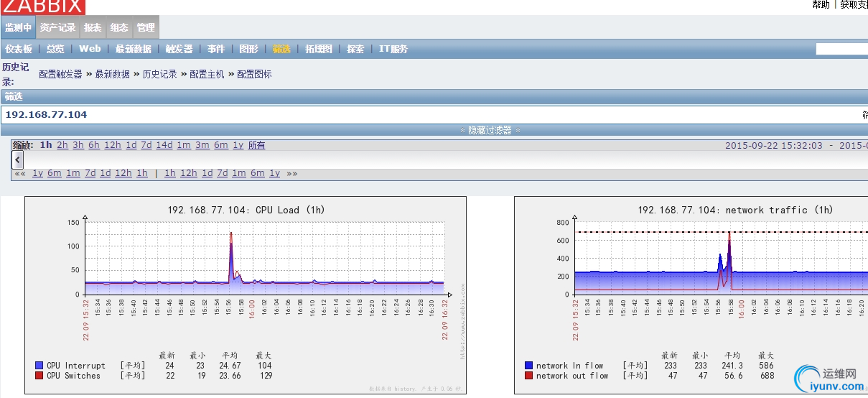Open the 报表 main tab
This screenshot has width=868, height=398.
click(93, 27)
